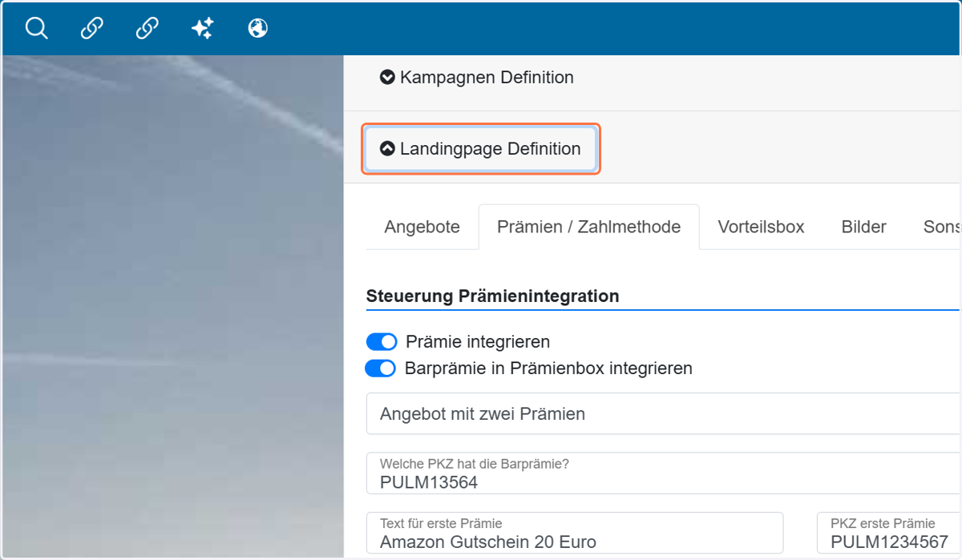962x560 pixels.
Task: Switch to the Angebote tab
Action: click(x=422, y=227)
